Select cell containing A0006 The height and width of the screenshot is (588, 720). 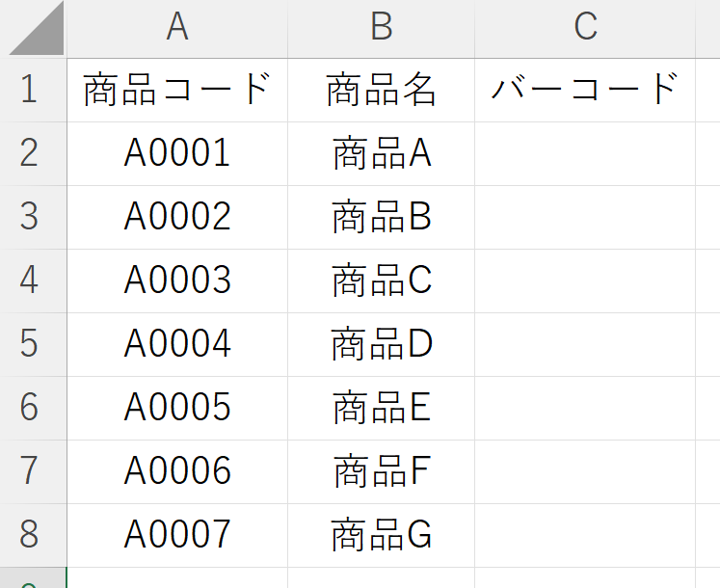click(x=176, y=471)
